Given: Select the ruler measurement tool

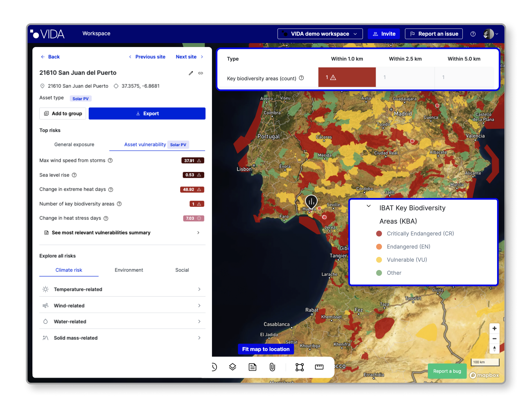Looking at the screenshot, I should pos(319,367).
